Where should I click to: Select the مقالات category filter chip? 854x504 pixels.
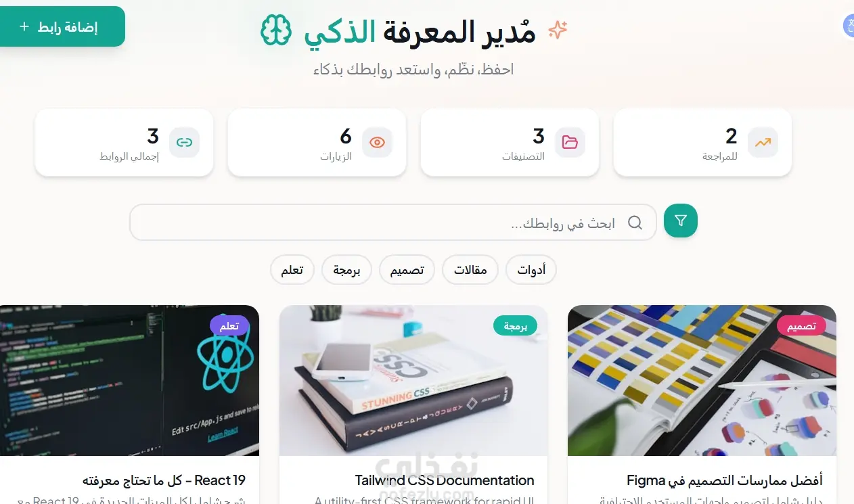pos(470,270)
